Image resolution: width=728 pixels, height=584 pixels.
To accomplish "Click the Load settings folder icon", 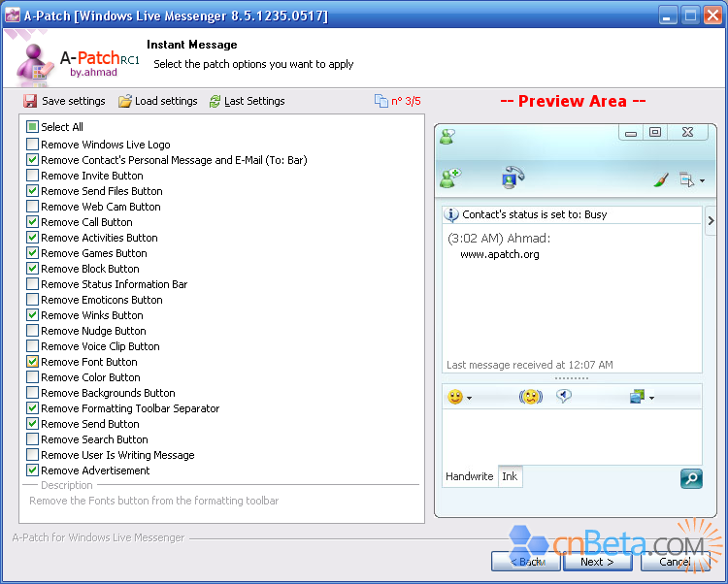I will coord(124,101).
